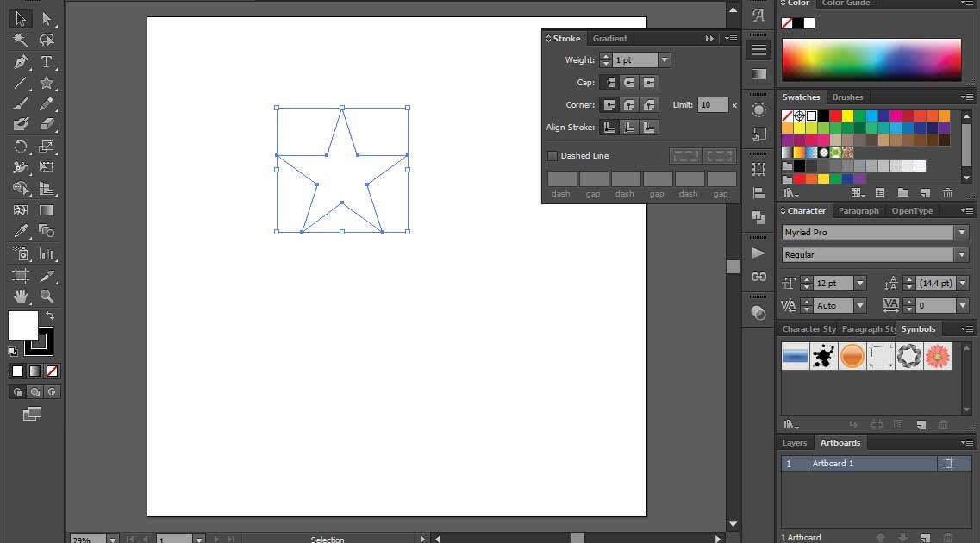Screen dimensions: 980x543
Task: Open the Brushes tab
Action: coord(848,97)
